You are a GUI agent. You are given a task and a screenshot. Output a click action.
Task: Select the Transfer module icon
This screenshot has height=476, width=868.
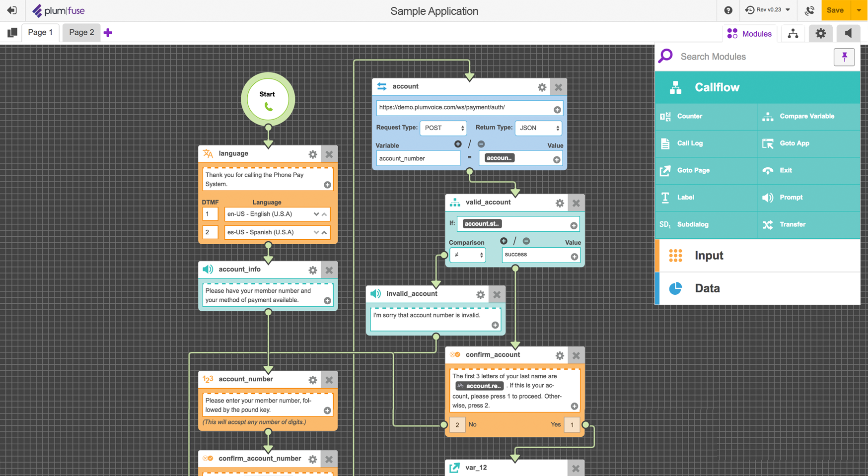(768, 224)
